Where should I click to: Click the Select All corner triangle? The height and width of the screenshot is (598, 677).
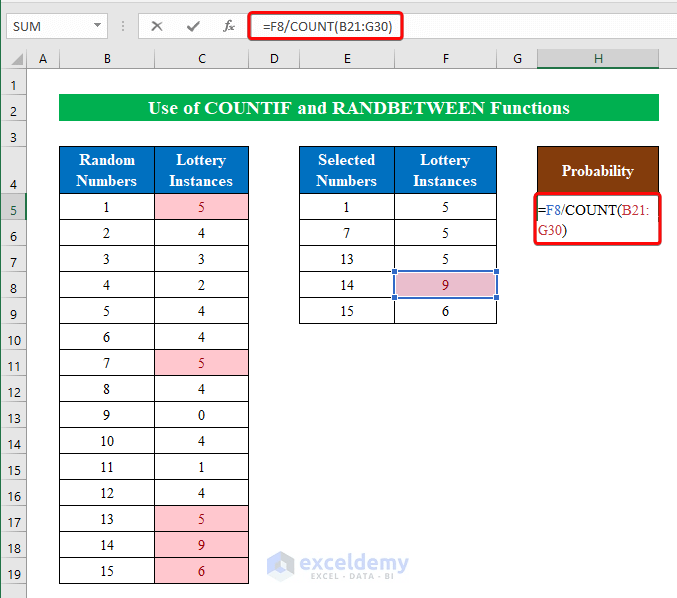(x=17, y=59)
